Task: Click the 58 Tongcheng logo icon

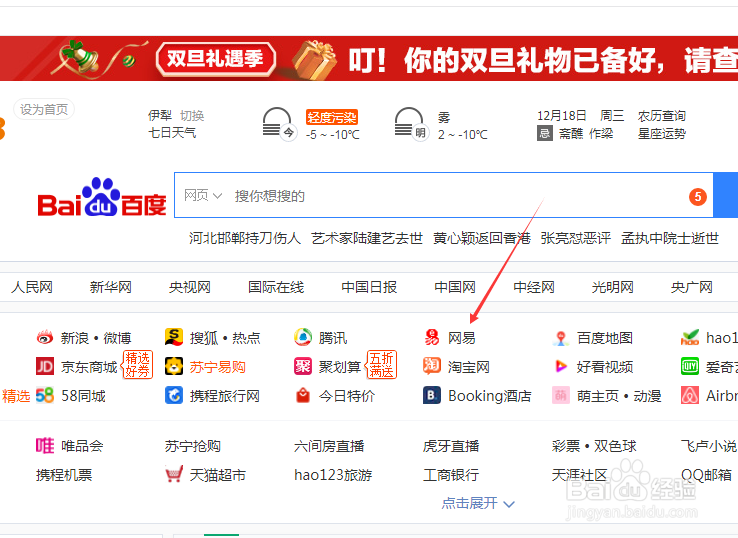Action: [45, 395]
